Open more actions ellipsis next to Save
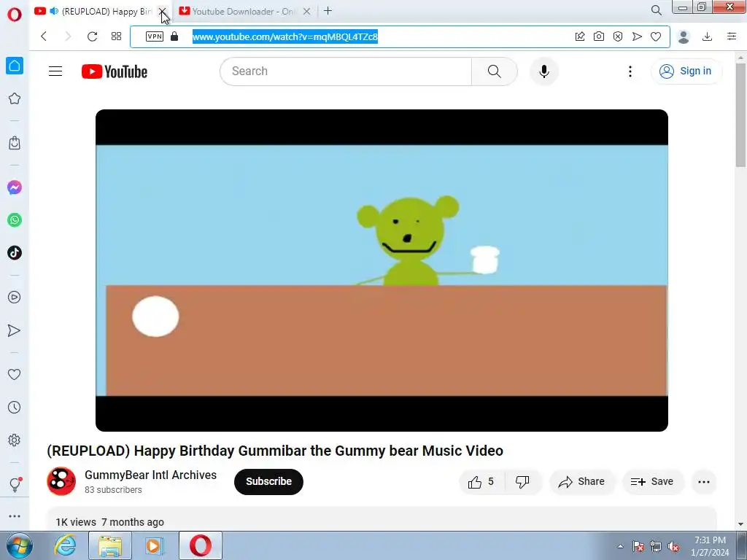 (x=704, y=482)
